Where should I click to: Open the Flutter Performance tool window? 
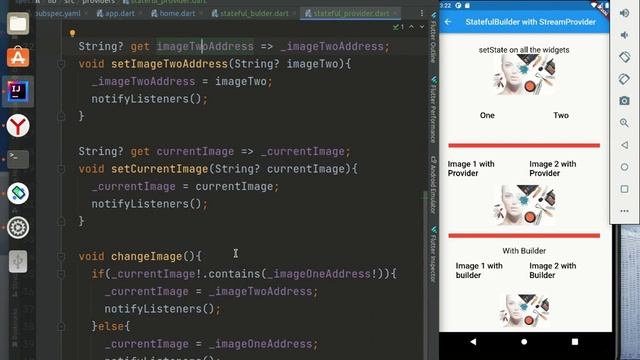point(433,109)
